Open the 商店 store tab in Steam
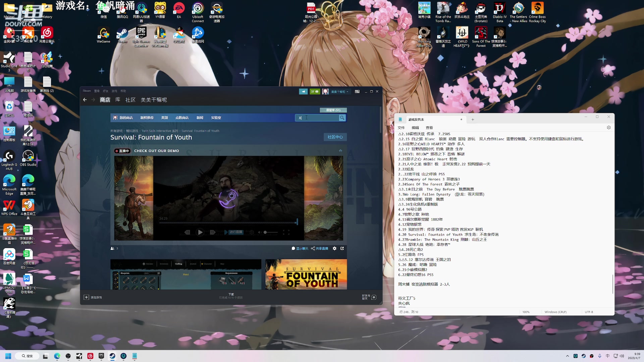644x362 pixels. (105, 100)
